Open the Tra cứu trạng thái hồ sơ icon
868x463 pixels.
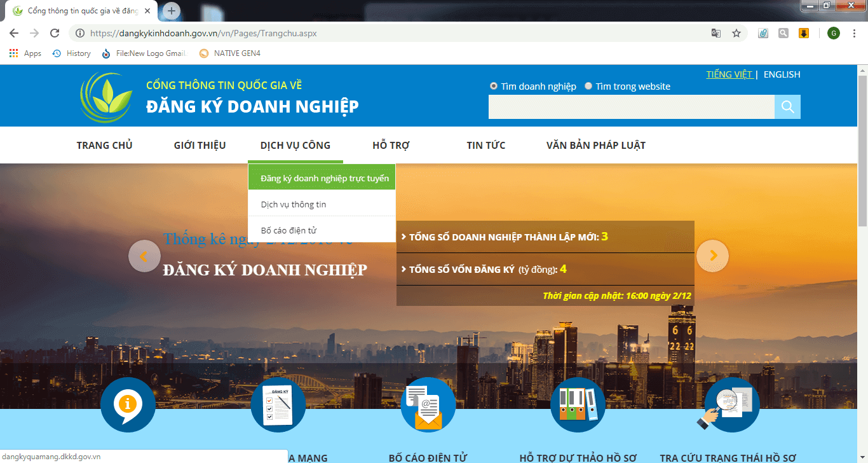point(731,405)
